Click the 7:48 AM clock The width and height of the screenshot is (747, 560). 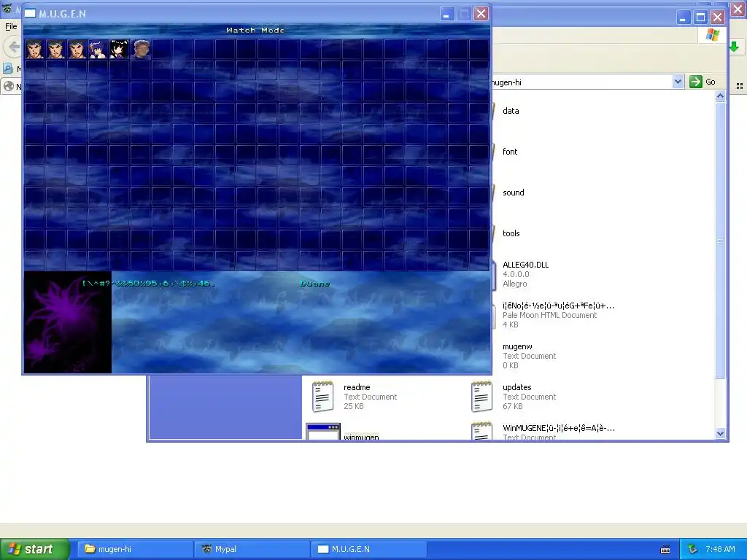(x=720, y=549)
